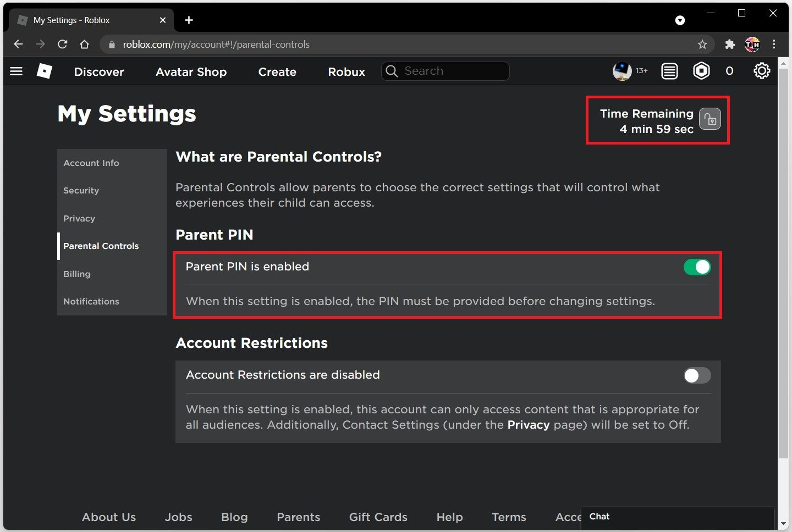
Task: Open the tab search dropdown arrow
Action: coord(680,20)
